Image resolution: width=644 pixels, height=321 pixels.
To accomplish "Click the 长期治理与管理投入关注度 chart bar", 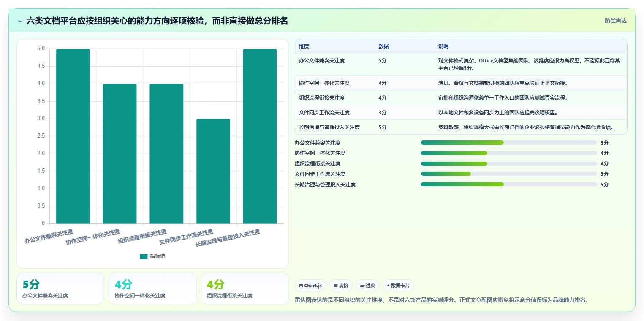I will click(x=260, y=136).
